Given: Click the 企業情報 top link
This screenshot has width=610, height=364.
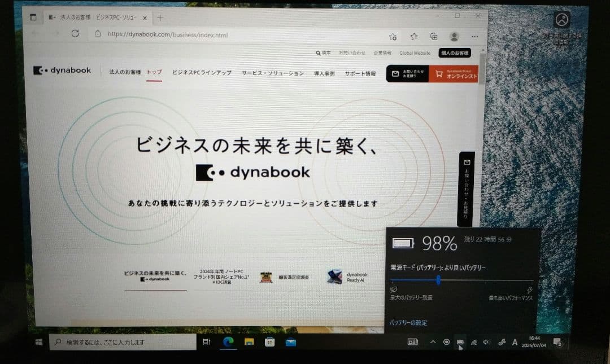Looking at the screenshot, I should (x=382, y=53).
